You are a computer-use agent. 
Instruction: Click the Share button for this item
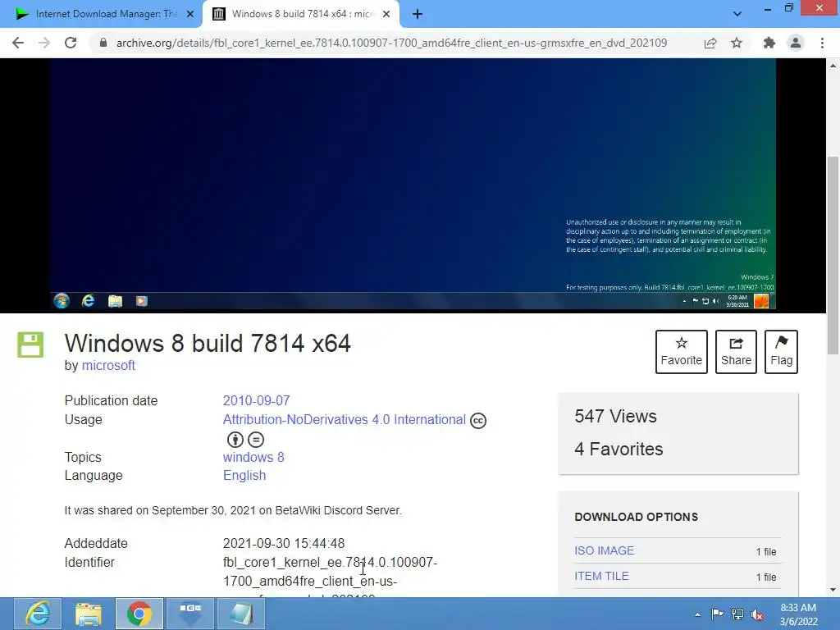pos(736,352)
